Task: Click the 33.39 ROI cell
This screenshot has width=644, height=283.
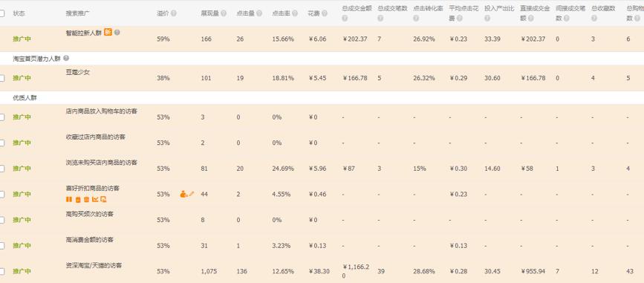Action: 492,39
